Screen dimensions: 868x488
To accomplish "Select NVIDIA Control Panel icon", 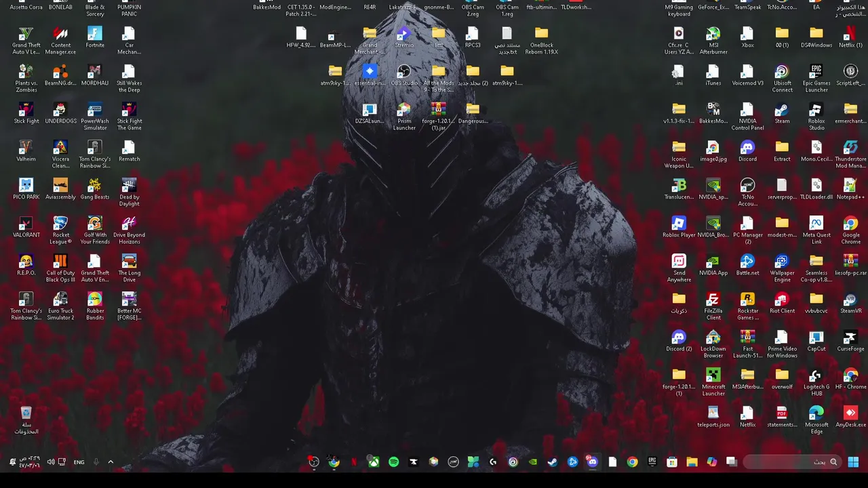I will pyautogui.click(x=747, y=117).
